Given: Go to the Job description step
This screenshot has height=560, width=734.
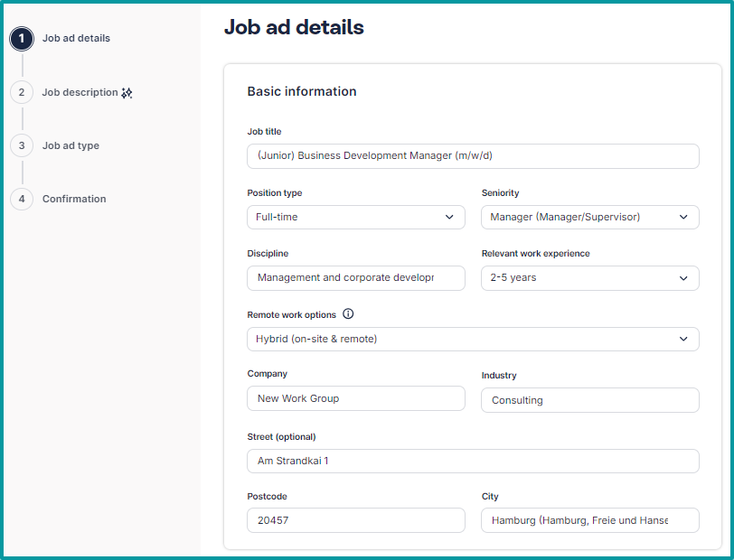Looking at the screenshot, I should tap(80, 92).
